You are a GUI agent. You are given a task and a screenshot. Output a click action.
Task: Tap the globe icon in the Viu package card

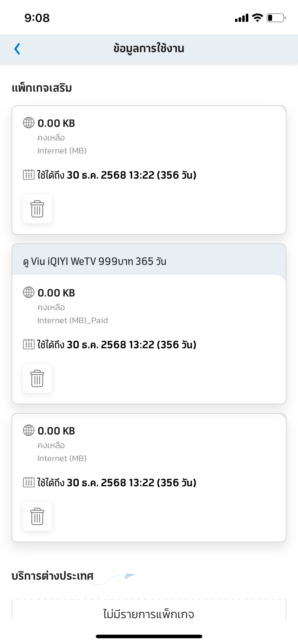29,293
